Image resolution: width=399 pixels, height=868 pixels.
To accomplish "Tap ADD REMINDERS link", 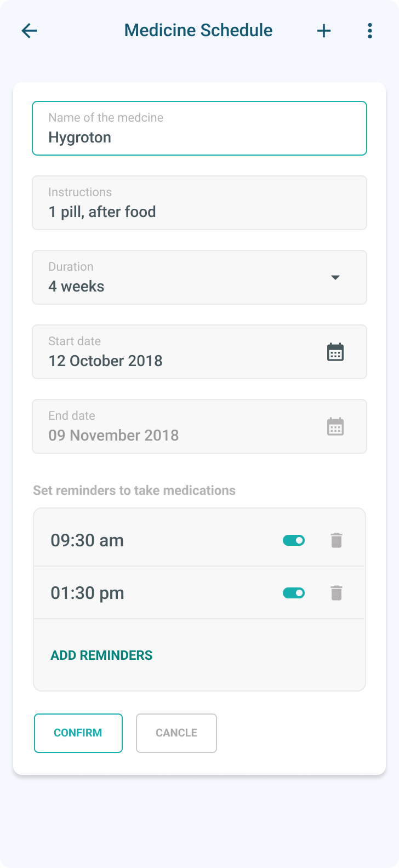I will pyautogui.click(x=102, y=655).
